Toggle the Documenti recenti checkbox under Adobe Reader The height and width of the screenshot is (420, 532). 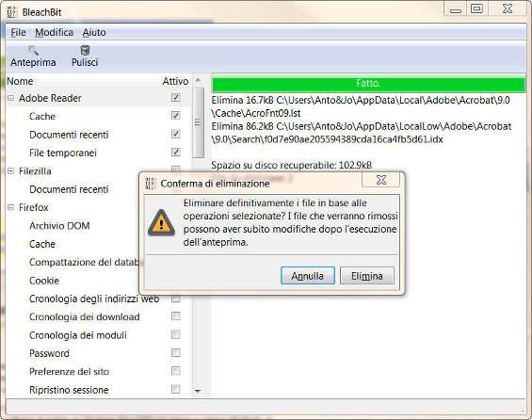[176, 134]
